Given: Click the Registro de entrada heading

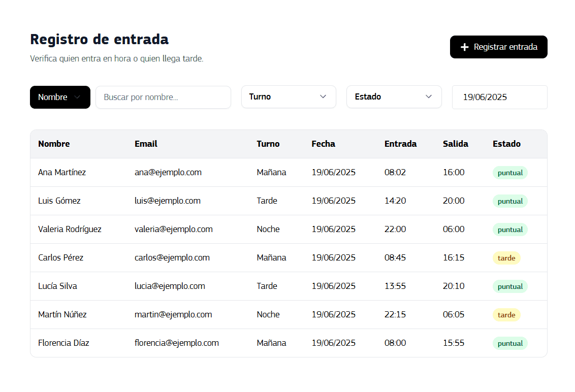Looking at the screenshot, I should coord(100,39).
